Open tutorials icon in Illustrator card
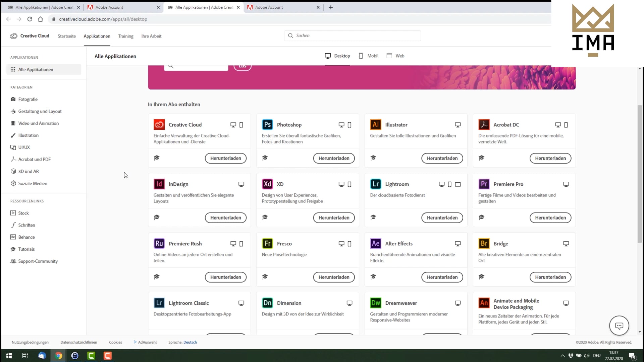 pyautogui.click(x=373, y=158)
